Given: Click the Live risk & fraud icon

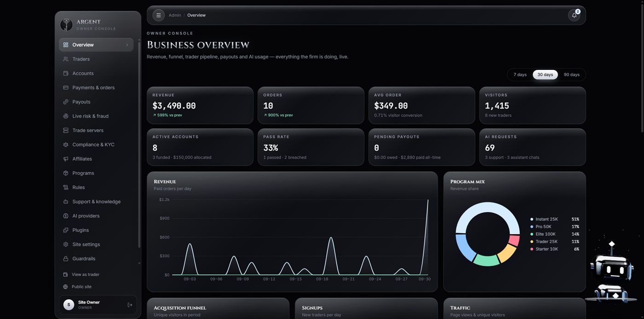Looking at the screenshot, I should pos(66,116).
